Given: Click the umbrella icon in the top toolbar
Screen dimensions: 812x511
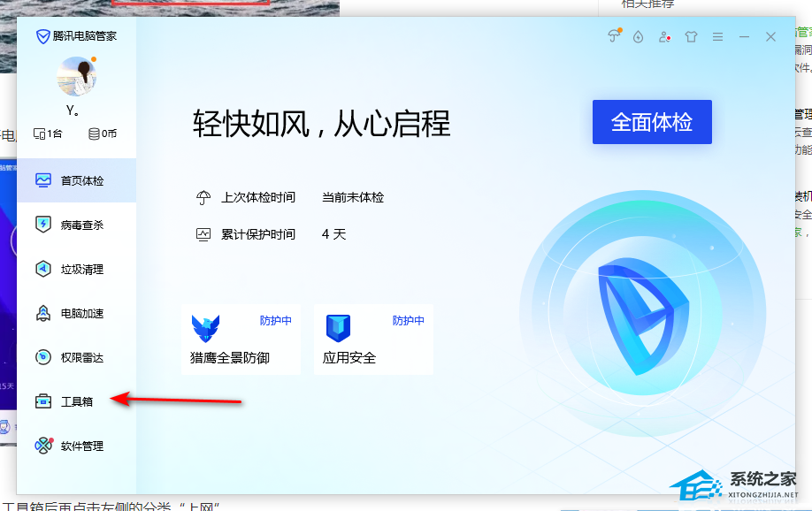Looking at the screenshot, I should 614,35.
